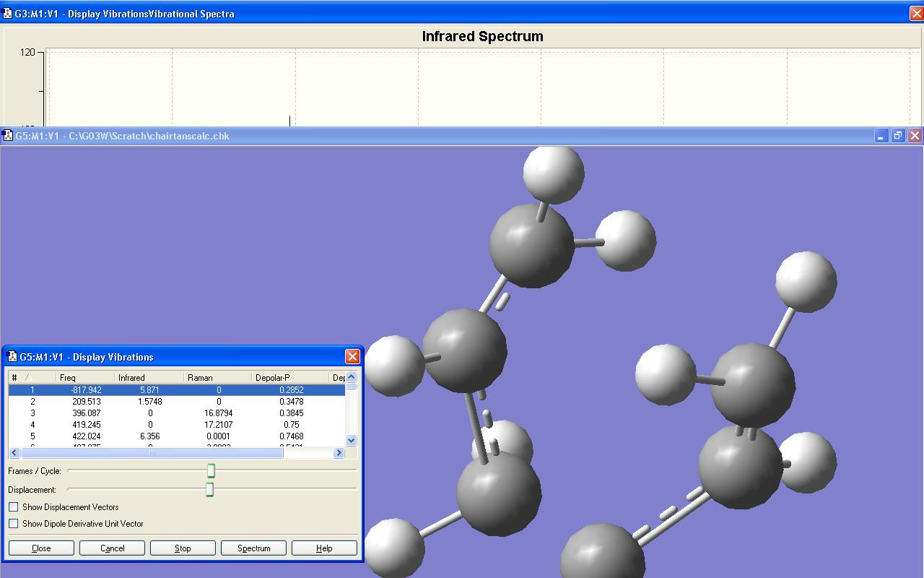This screenshot has width=924, height=578.
Task: Select vibration mode 3 at 396.087
Action: (87, 413)
